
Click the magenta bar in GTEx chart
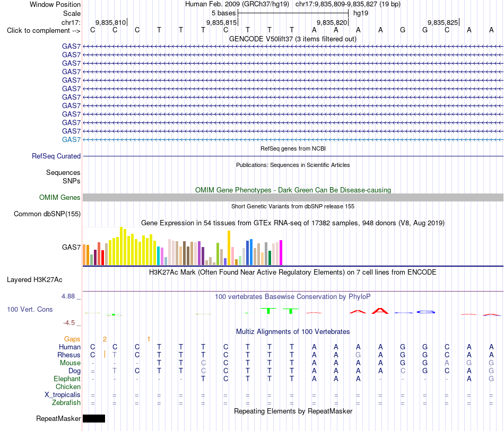point(281,253)
